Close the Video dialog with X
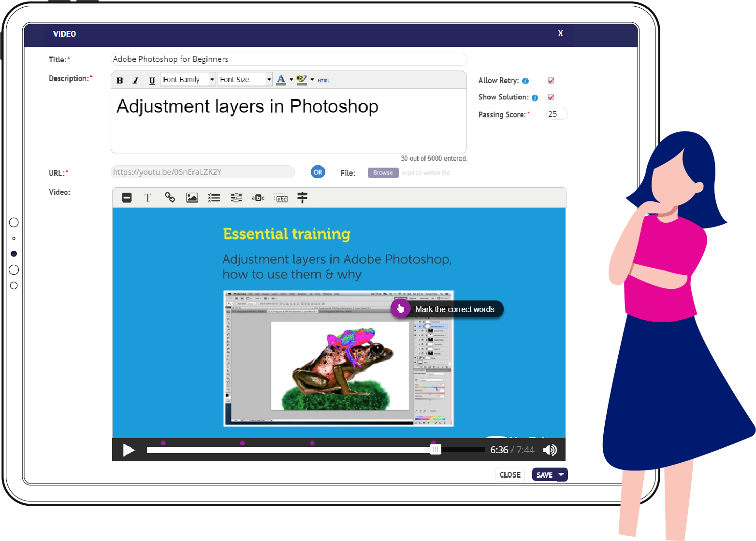This screenshot has width=756, height=541. [561, 33]
